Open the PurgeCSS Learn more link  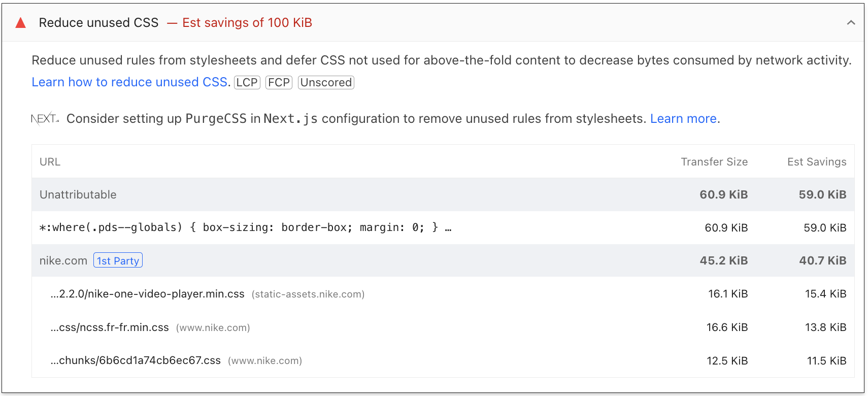click(x=683, y=118)
